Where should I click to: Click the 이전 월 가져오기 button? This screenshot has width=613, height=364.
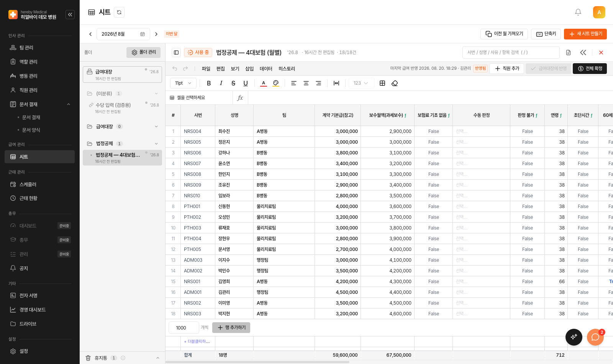[504, 34]
